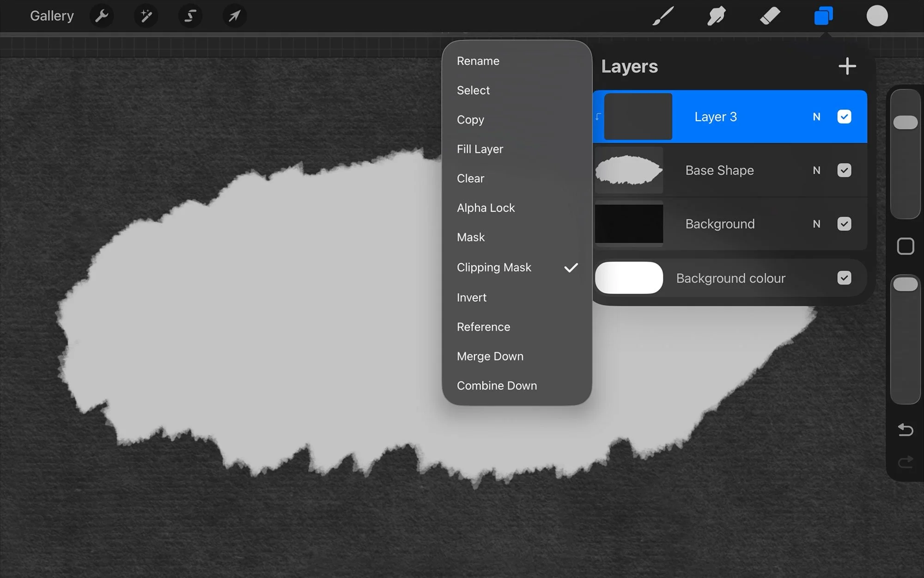
Task: Tap the square Modify button in sidebar
Action: (x=905, y=246)
